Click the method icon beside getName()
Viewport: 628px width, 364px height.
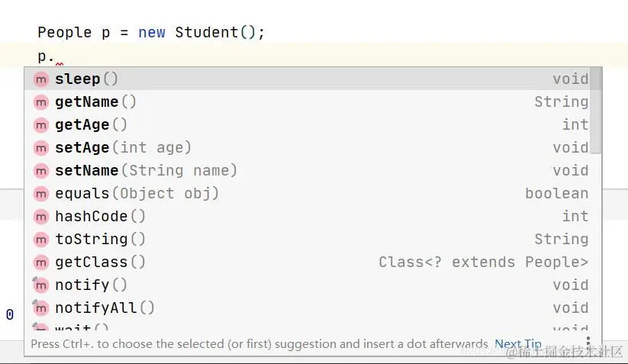41,102
